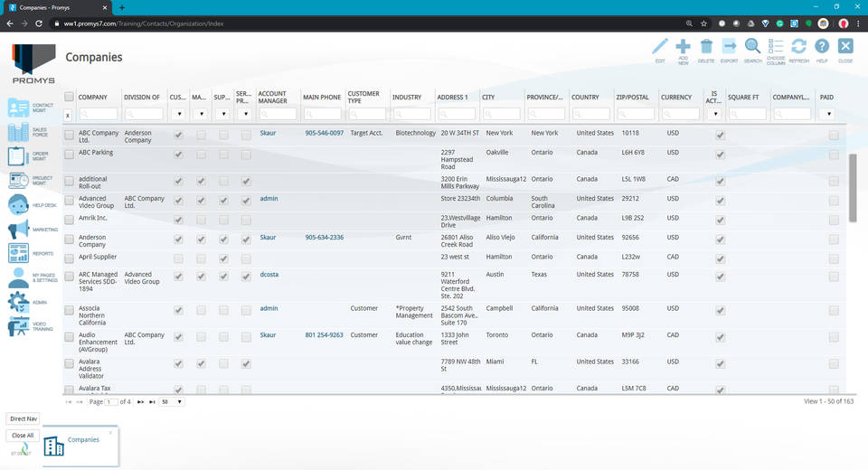Open a new browser tab
This screenshot has height=470, width=868.
pyautogui.click(x=122, y=8)
